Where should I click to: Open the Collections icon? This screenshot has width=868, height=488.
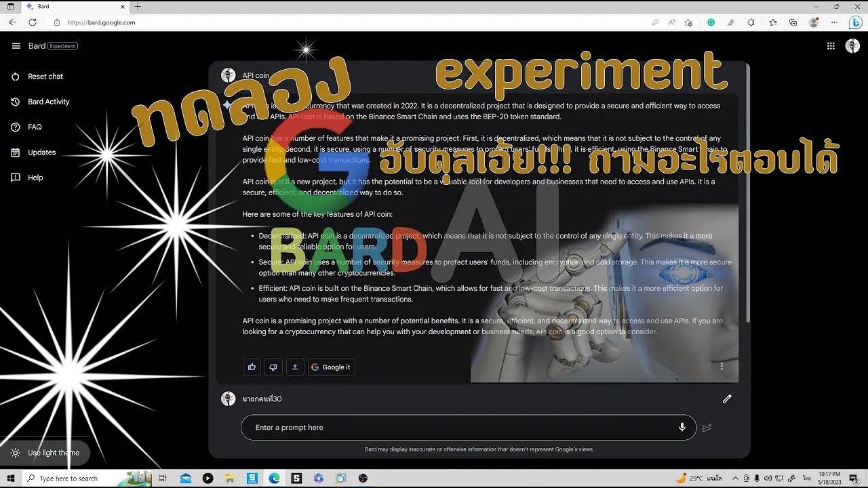pyautogui.click(x=793, y=22)
